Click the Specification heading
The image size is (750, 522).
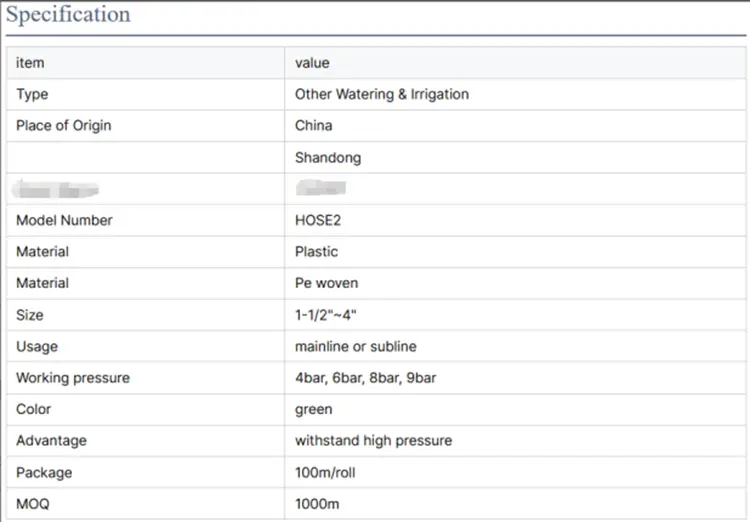pos(68,15)
